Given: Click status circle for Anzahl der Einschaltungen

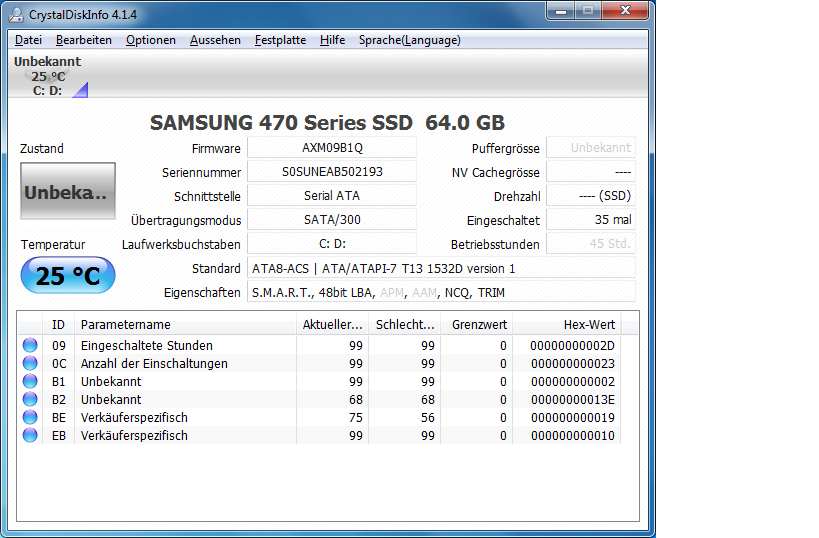Looking at the screenshot, I should coord(30,364).
